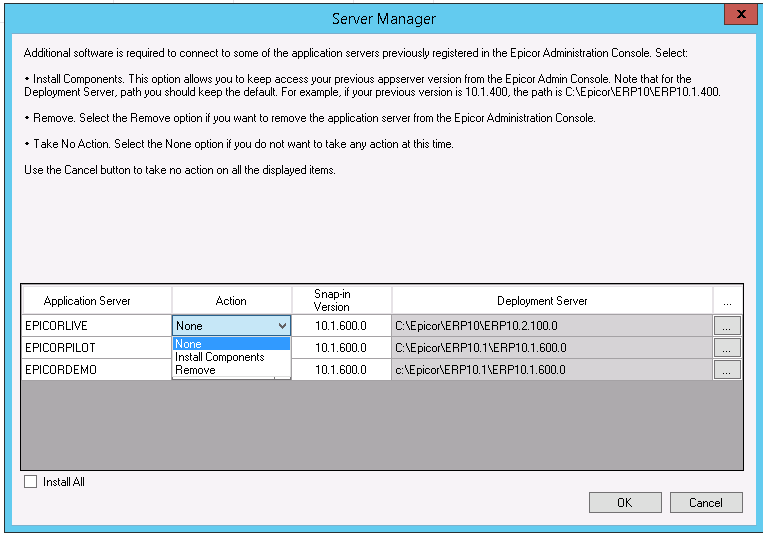Tick the Install All checkbox

click(x=31, y=481)
